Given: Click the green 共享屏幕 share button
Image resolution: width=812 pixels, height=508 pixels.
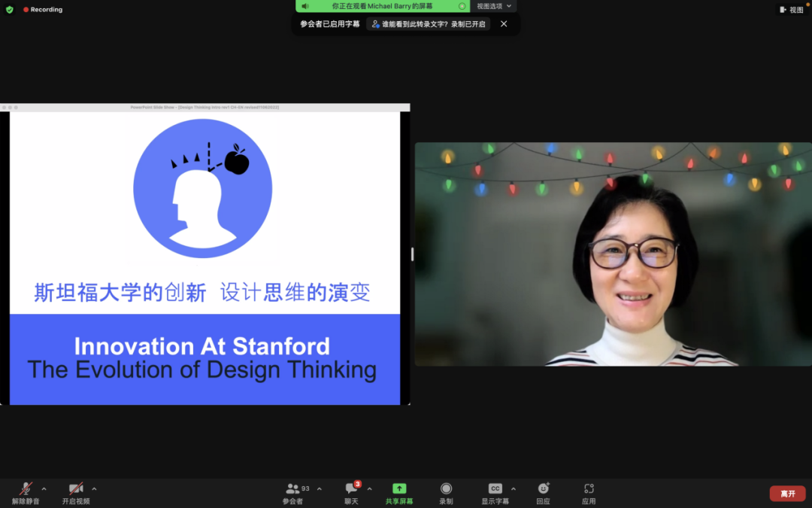Looking at the screenshot, I should tap(399, 494).
